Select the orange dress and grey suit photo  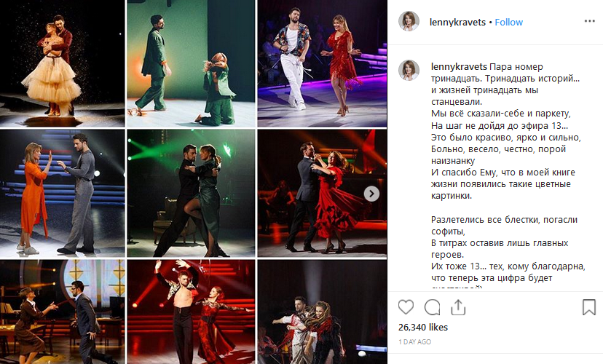pyautogui.click(x=63, y=194)
